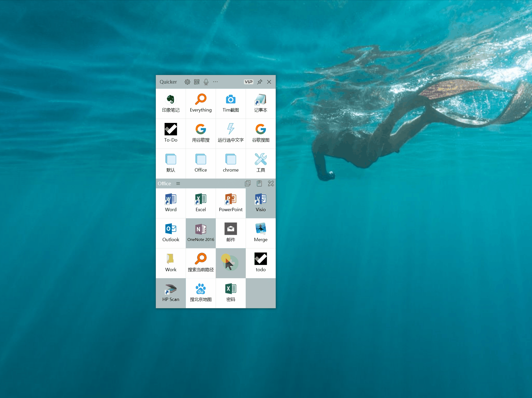Run 搜索当前路径 search action
Image resolution: width=532 pixels, height=398 pixels.
click(x=201, y=263)
